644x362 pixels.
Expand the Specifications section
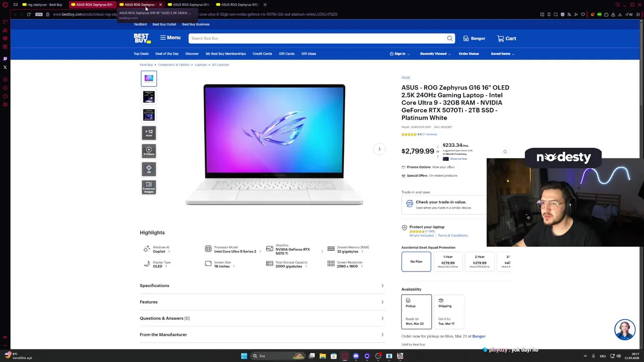(262, 286)
